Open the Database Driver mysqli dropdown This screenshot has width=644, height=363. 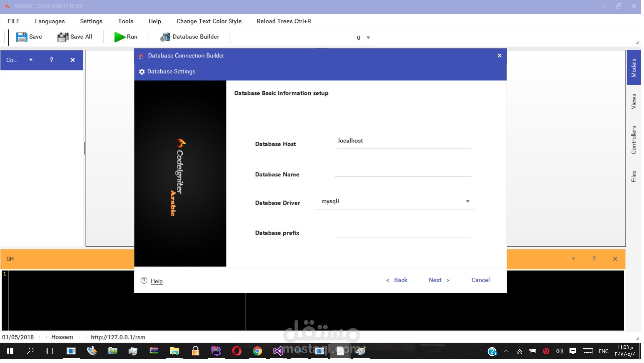(x=467, y=201)
